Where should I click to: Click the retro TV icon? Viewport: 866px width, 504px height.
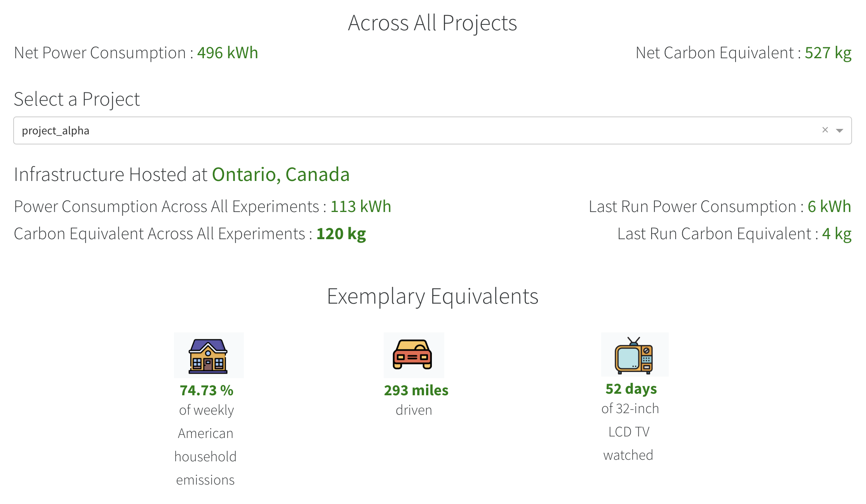tap(634, 355)
